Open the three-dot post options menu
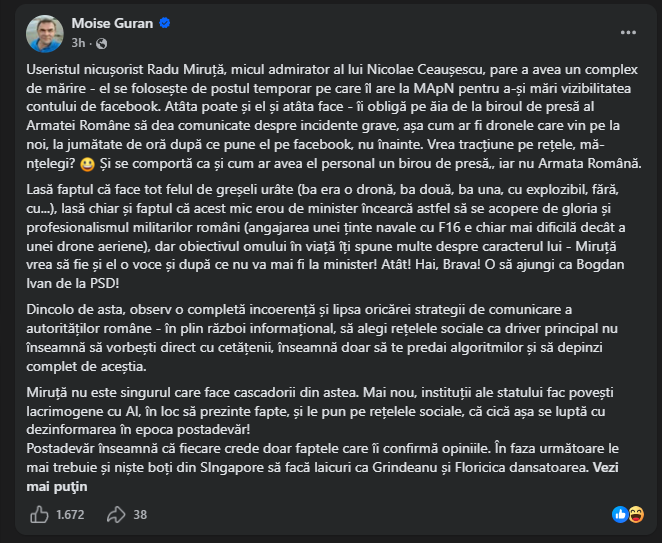Image resolution: width=662 pixels, height=543 pixels. pos(628,33)
